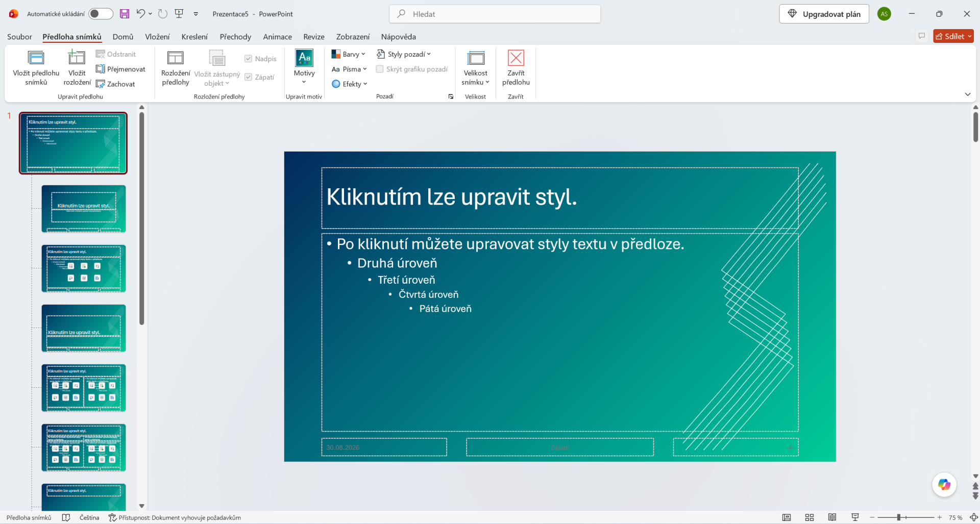Image resolution: width=980 pixels, height=524 pixels.
Task: Open the Přechody tab
Action: (x=235, y=37)
